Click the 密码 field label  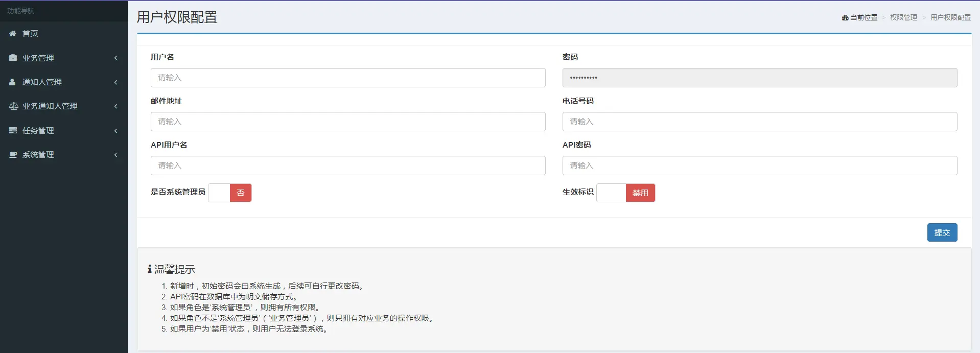click(x=570, y=57)
